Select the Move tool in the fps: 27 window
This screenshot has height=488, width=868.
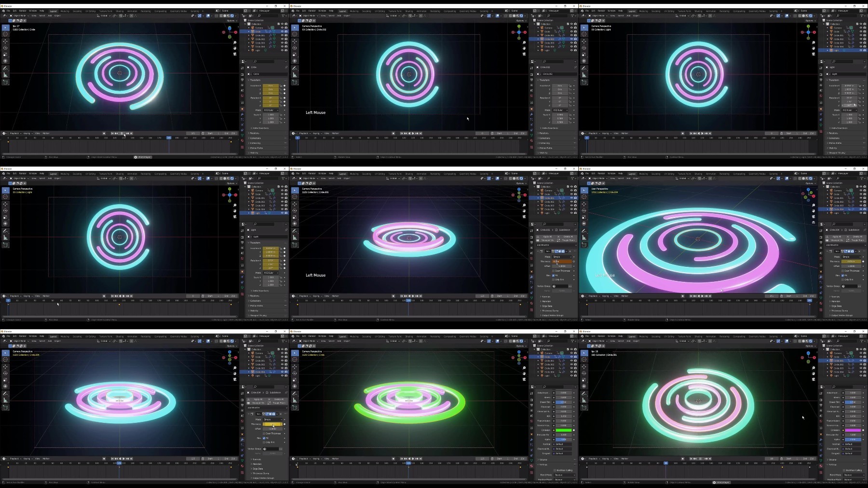pyautogui.click(x=5, y=41)
